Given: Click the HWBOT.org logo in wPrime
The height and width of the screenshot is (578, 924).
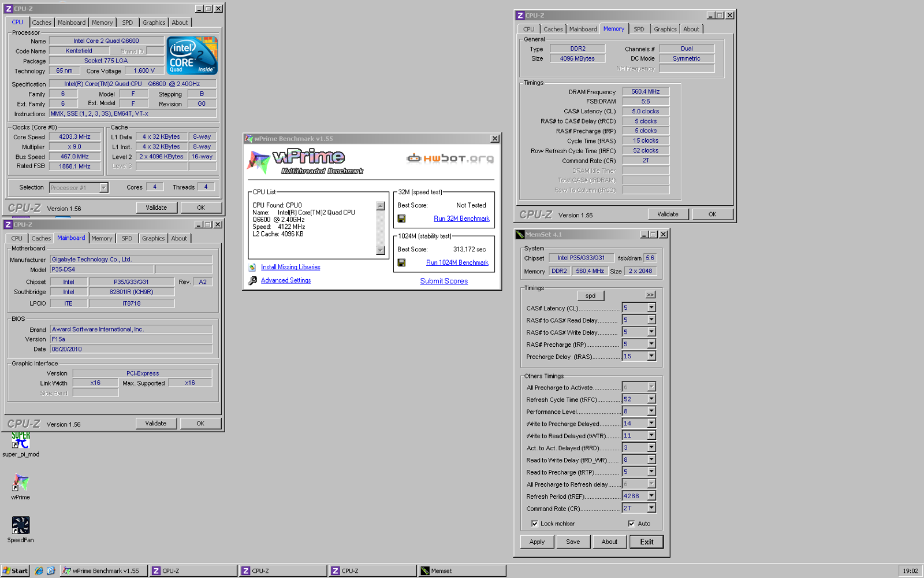Looking at the screenshot, I should click(x=450, y=158).
